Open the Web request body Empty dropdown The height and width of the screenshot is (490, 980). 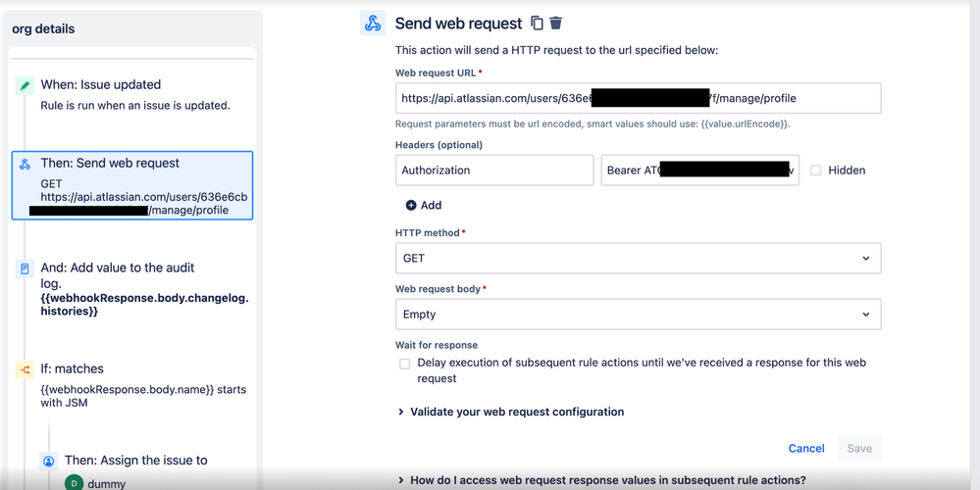638,314
